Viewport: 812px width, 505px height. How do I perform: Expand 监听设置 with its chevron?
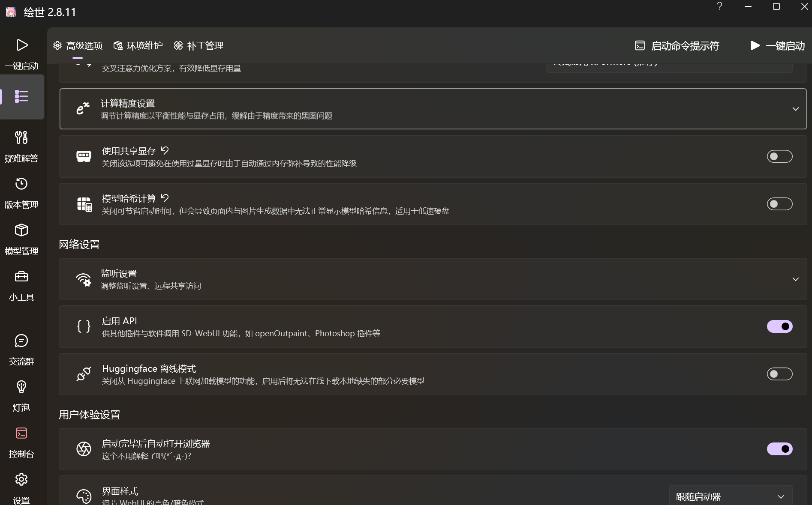tap(795, 279)
